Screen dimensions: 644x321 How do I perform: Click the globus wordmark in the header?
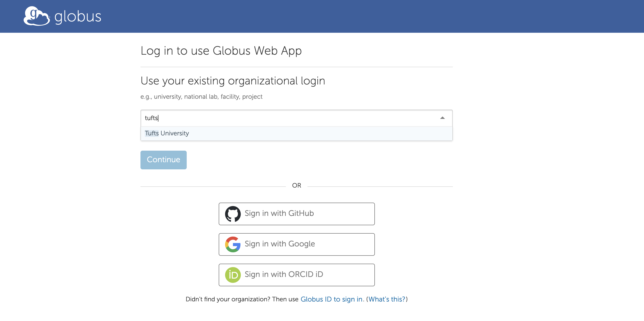(77, 16)
